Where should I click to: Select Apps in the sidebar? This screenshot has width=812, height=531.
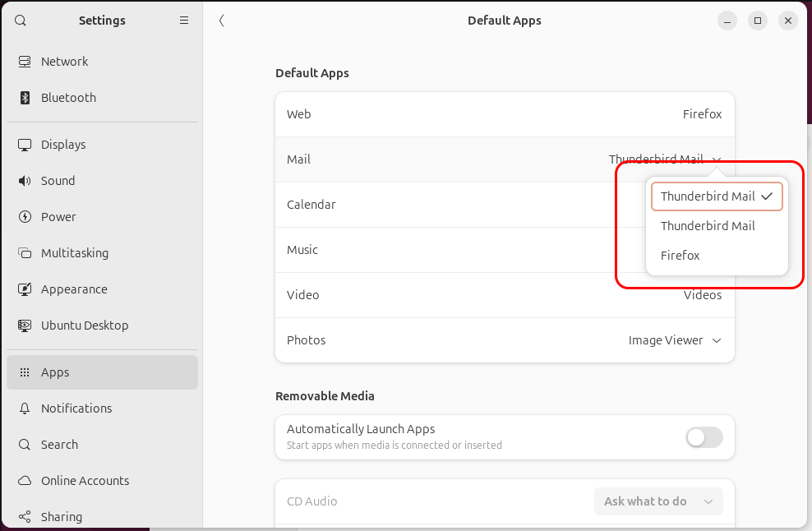click(102, 372)
